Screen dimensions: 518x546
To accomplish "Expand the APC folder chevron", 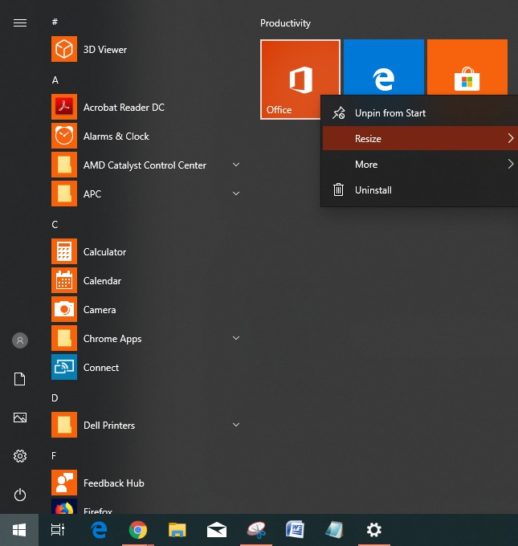I will 236,194.
